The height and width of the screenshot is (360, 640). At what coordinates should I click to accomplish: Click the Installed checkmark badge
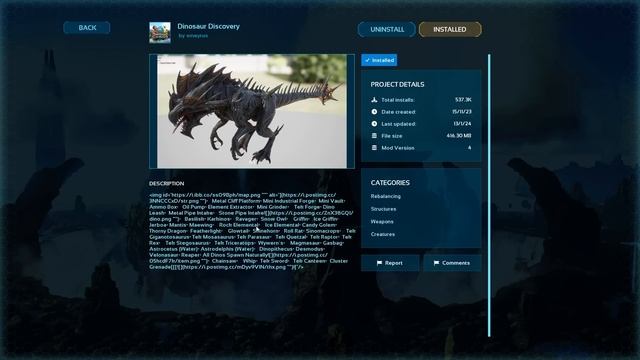(379, 60)
